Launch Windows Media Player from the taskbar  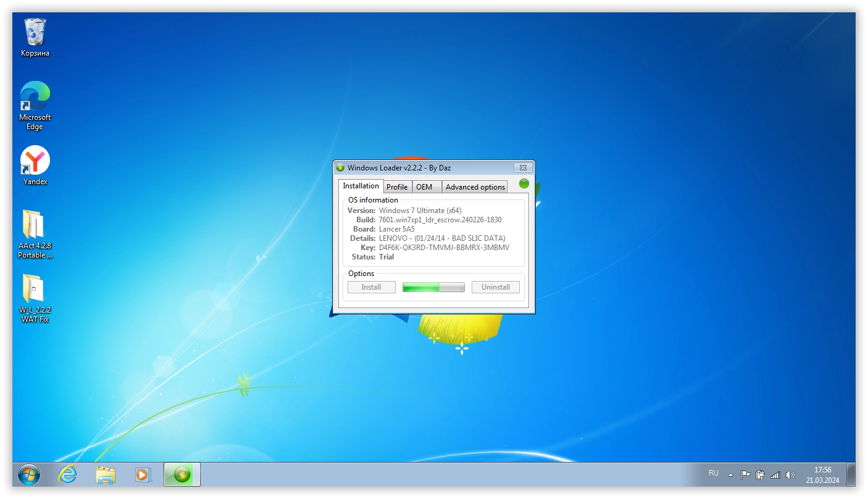click(143, 474)
